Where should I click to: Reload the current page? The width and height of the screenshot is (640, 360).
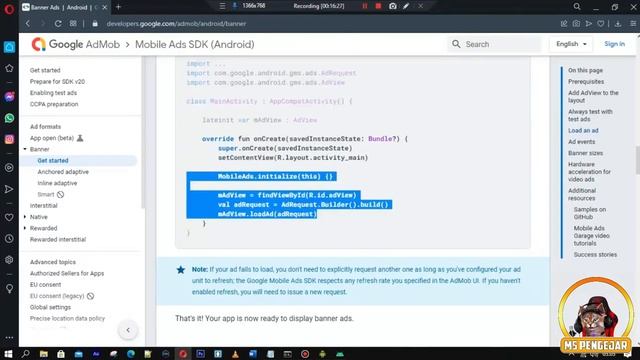pos(58,24)
